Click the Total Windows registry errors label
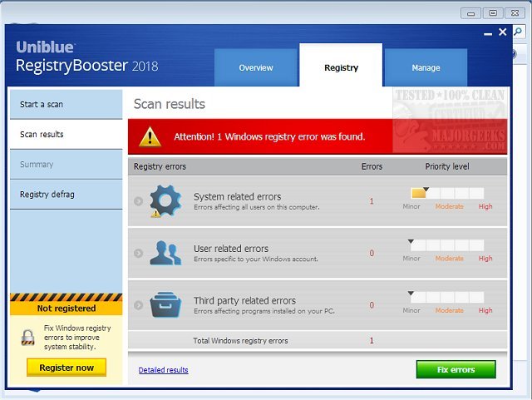 [x=240, y=341]
